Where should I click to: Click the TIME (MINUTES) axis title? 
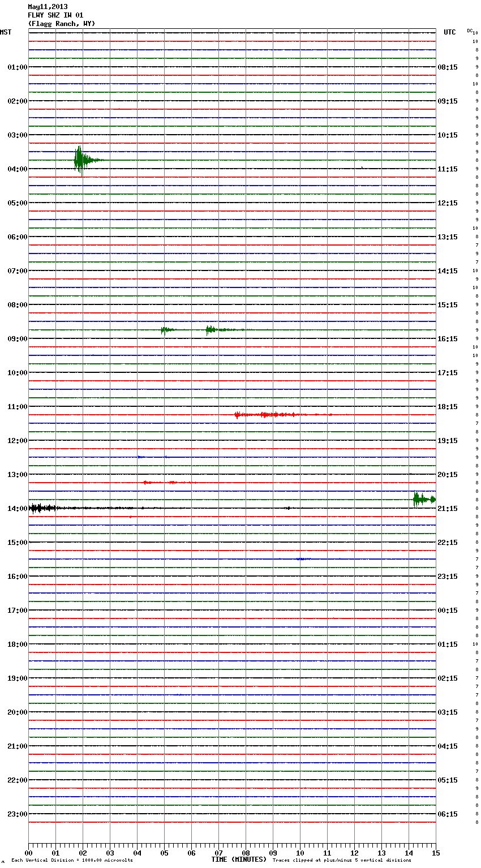pos(239,860)
